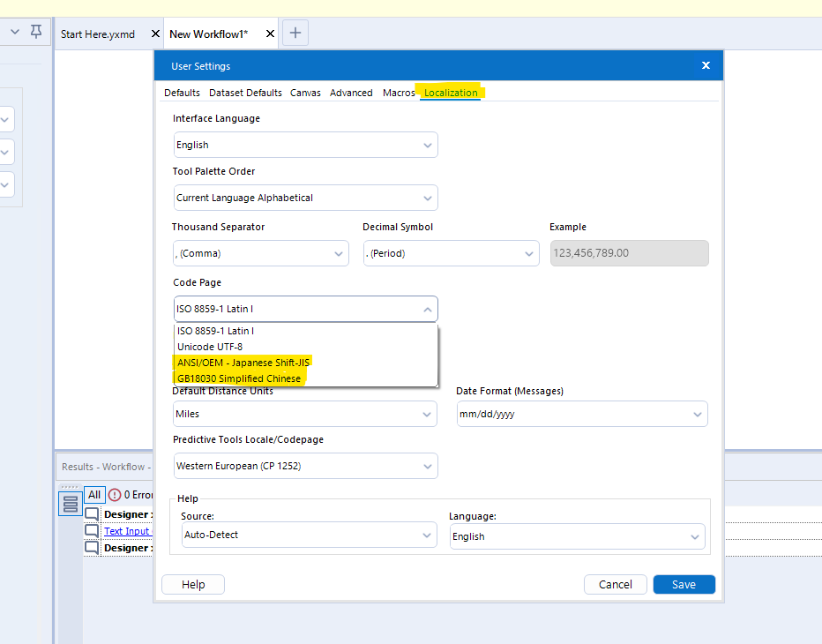Pin the tool palette using the pin icon
Viewport: 822px width, 644px height.
click(35, 31)
